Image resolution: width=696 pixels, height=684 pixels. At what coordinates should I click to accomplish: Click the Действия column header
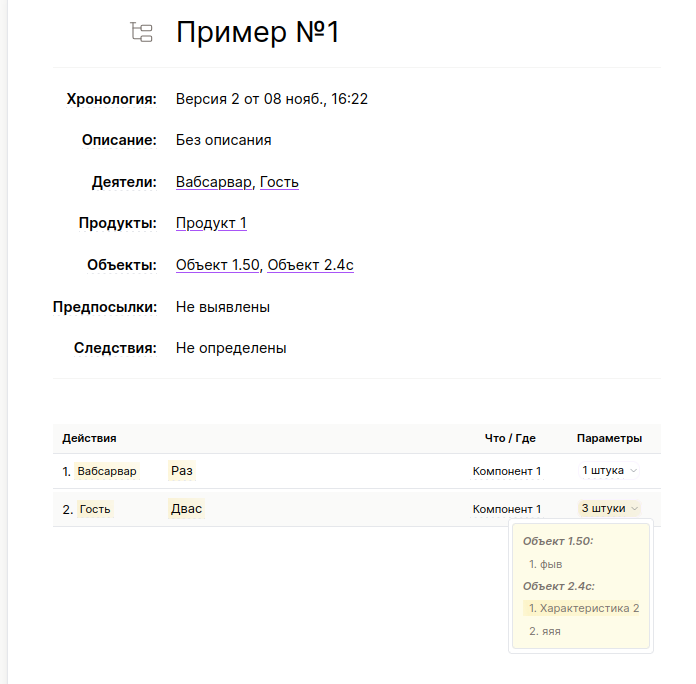point(89,438)
